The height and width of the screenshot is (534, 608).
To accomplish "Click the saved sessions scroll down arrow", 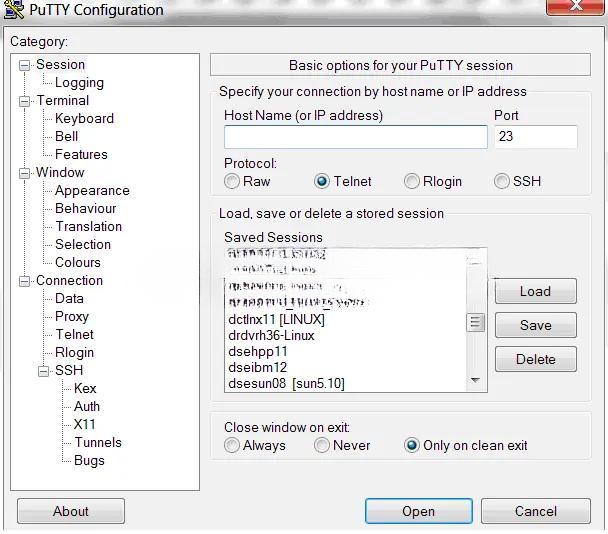I will pyautogui.click(x=475, y=380).
